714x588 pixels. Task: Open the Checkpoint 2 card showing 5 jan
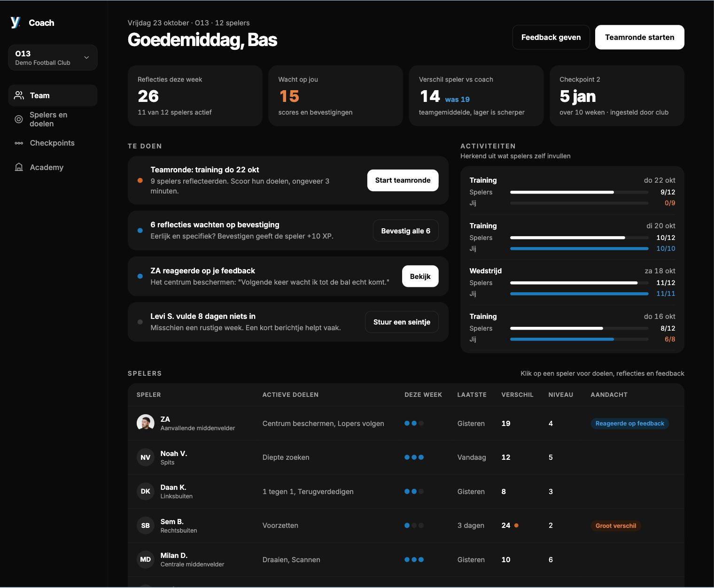click(x=617, y=96)
